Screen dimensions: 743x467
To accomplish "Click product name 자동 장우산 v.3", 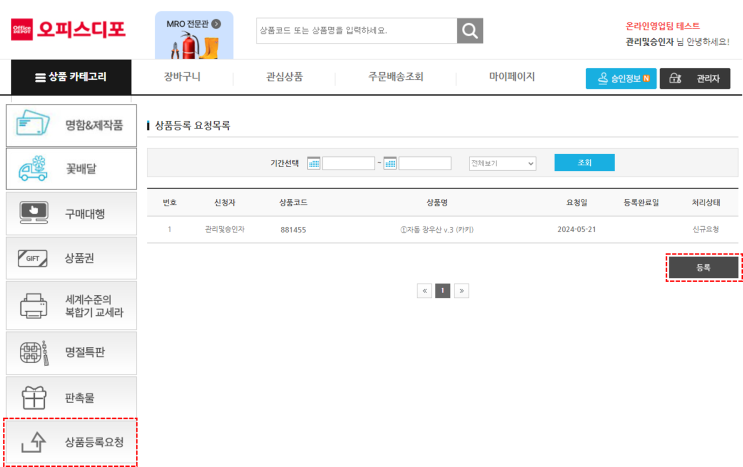I will pyautogui.click(x=437, y=230).
